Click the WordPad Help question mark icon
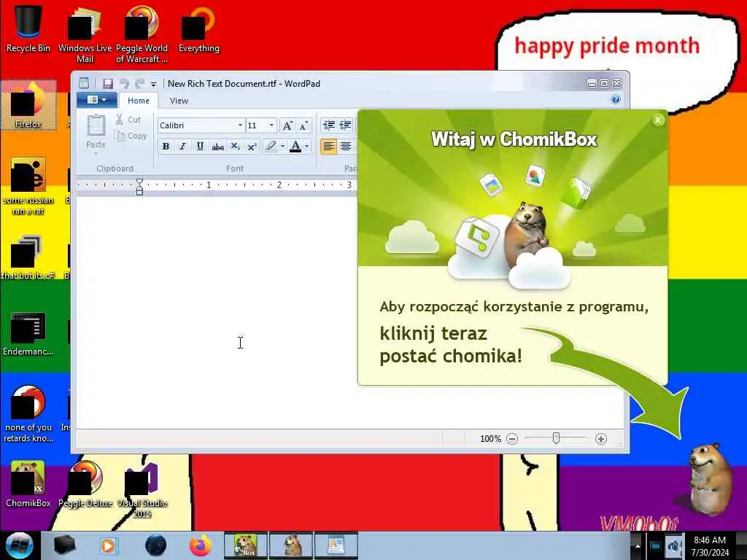 pos(615,99)
